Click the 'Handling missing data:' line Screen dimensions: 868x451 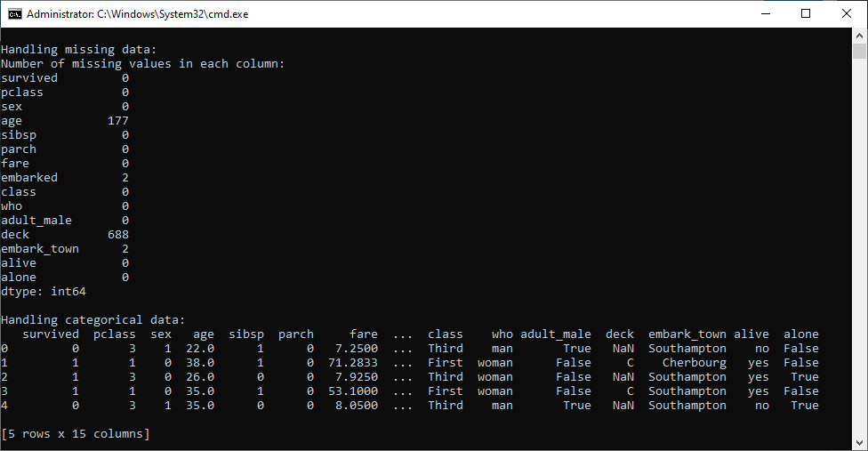pyautogui.click(x=78, y=50)
